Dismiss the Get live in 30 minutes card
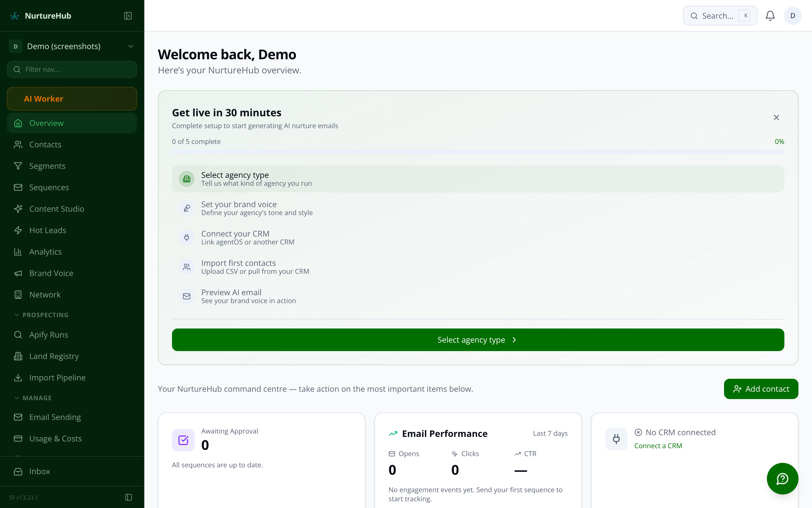This screenshot has width=812, height=508. pos(776,117)
